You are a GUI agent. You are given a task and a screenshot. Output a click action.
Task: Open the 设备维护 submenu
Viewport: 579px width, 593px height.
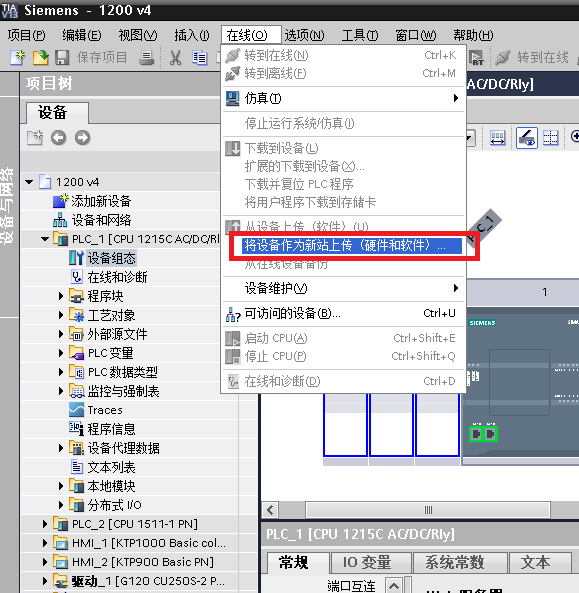point(343,289)
